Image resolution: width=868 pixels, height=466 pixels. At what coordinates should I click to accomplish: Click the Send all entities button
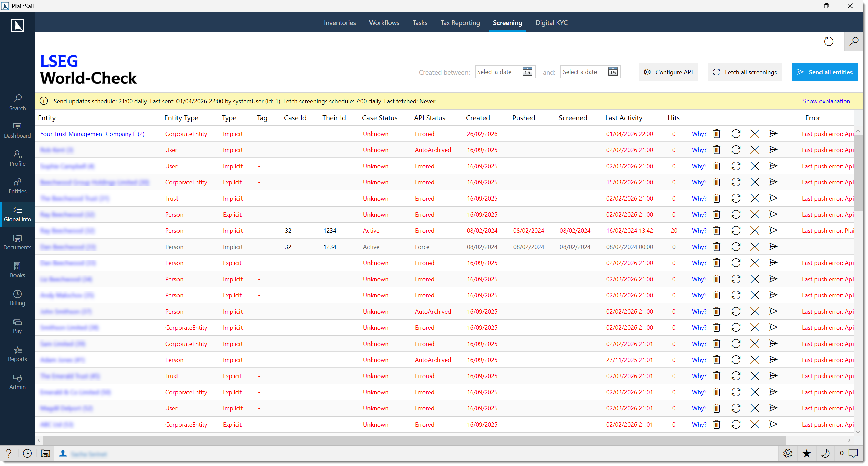pyautogui.click(x=824, y=72)
